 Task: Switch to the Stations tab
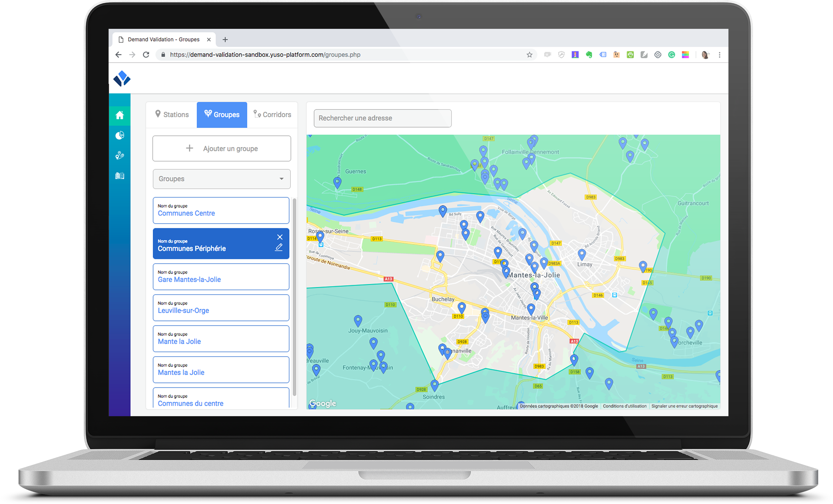172,115
